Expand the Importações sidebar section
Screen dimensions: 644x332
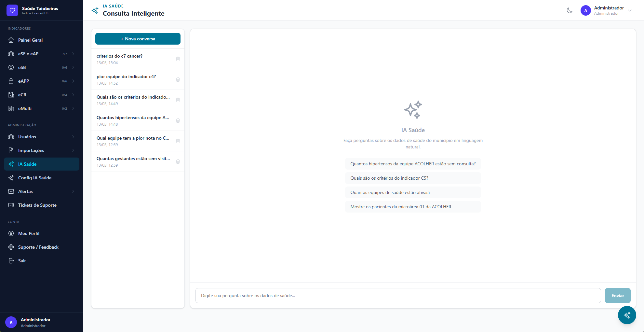point(73,150)
